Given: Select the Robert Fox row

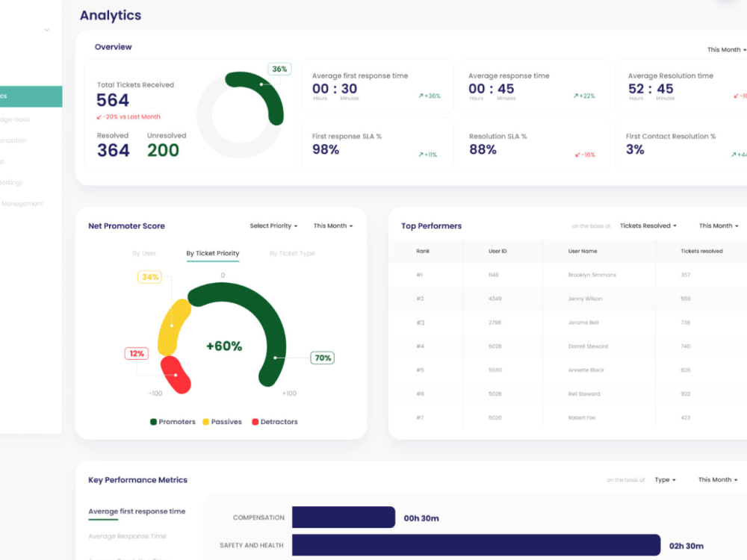Looking at the screenshot, I should coord(568,417).
